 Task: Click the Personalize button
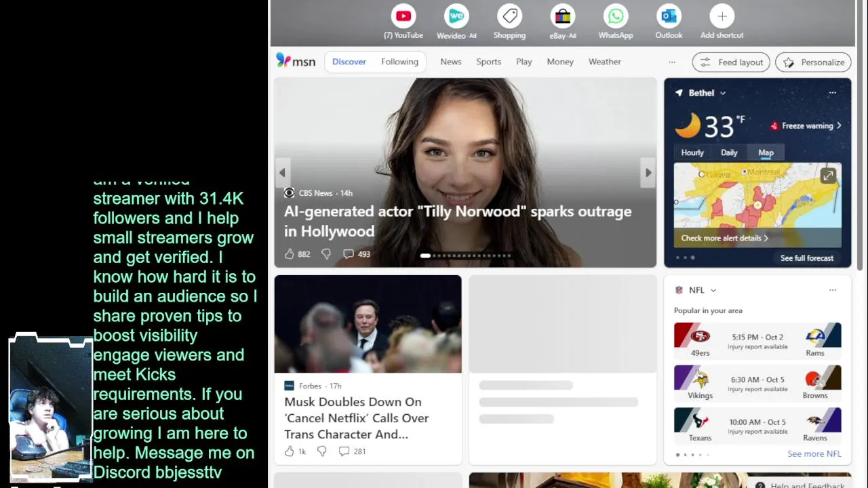click(813, 62)
